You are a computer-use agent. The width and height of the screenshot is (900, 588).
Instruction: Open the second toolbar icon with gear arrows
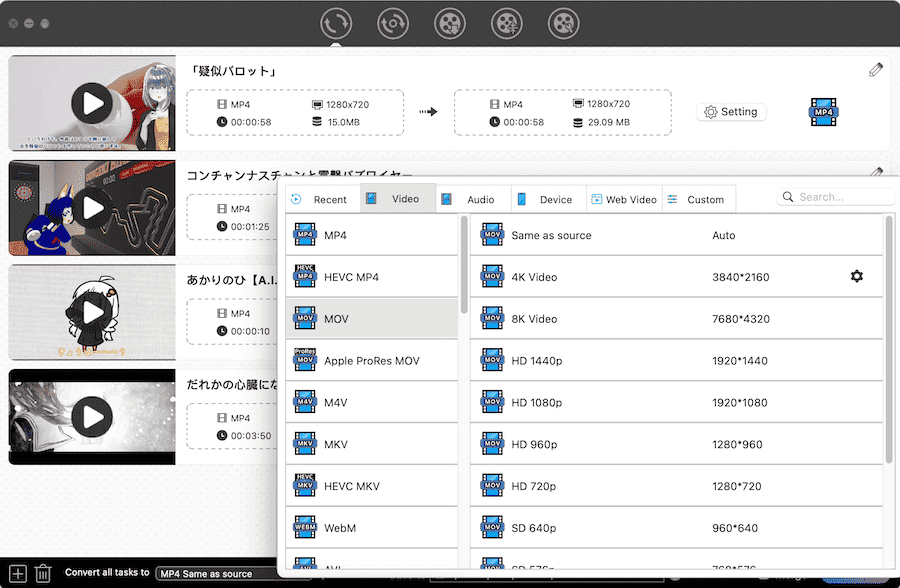coord(393,24)
